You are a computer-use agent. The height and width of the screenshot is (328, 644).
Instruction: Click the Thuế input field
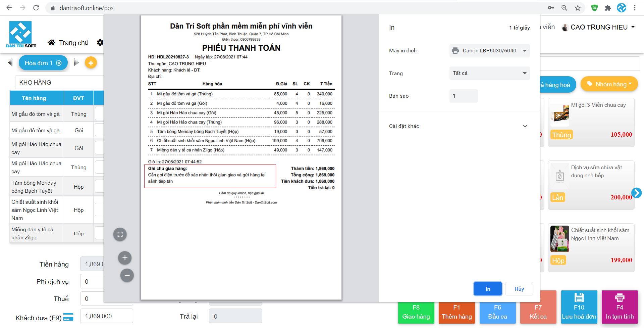[x=92, y=299]
